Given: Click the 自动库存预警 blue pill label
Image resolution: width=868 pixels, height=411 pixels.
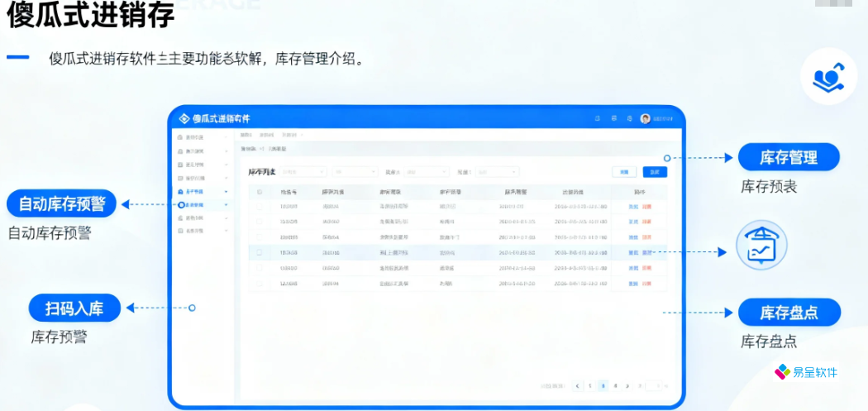Looking at the screenshot, I should click(61, 203).
